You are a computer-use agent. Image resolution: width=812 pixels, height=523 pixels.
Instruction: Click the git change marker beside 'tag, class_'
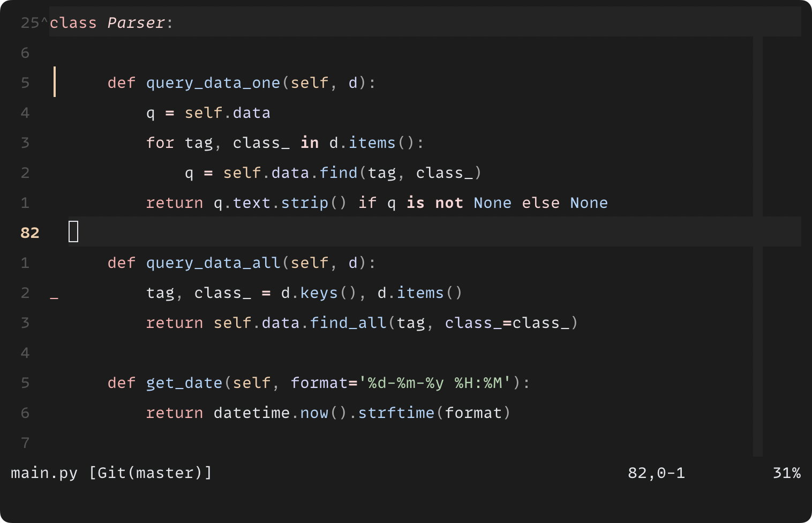pos(54,297)
